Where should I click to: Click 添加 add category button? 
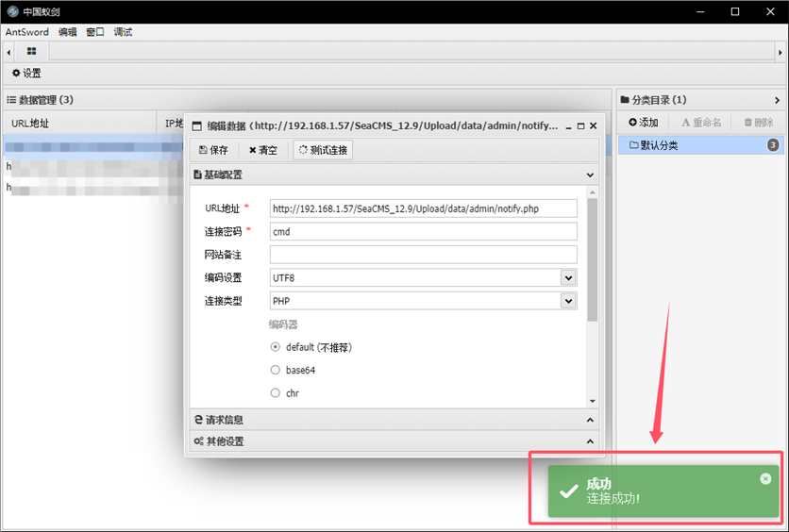click(643, 123)
